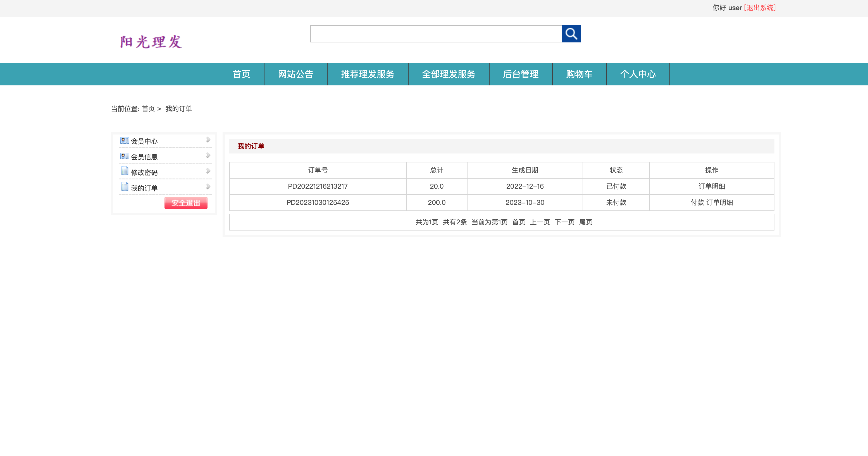Viewport: 868px width, 456px height.
Task: Open the 网站公告 menu item
Action: coord(295,74)
